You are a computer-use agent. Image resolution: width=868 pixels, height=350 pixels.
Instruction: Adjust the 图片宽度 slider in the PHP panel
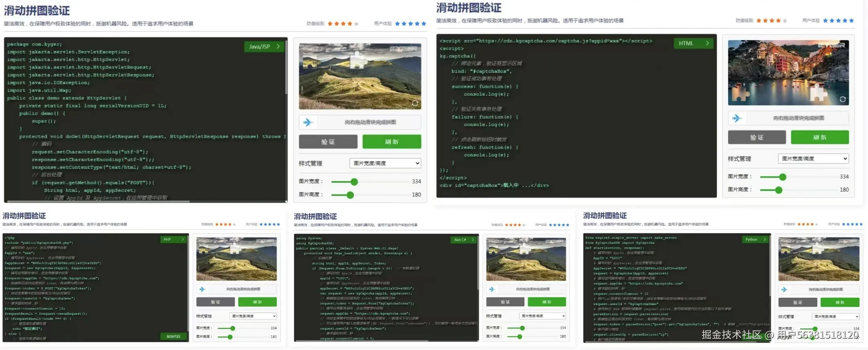[x=233, y=328]
